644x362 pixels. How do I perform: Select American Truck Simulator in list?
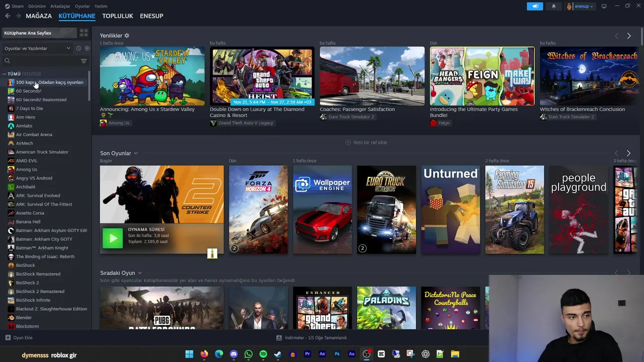(x=42, y=152)
